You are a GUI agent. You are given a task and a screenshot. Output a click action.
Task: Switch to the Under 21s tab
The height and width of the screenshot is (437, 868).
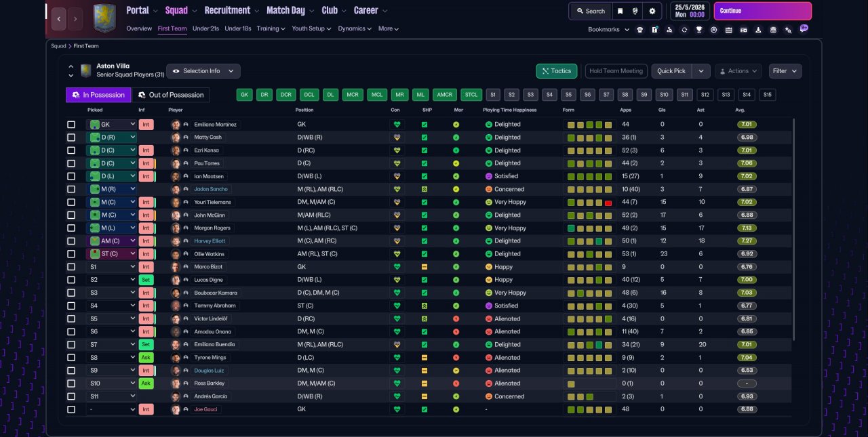[x=205, y=28]
